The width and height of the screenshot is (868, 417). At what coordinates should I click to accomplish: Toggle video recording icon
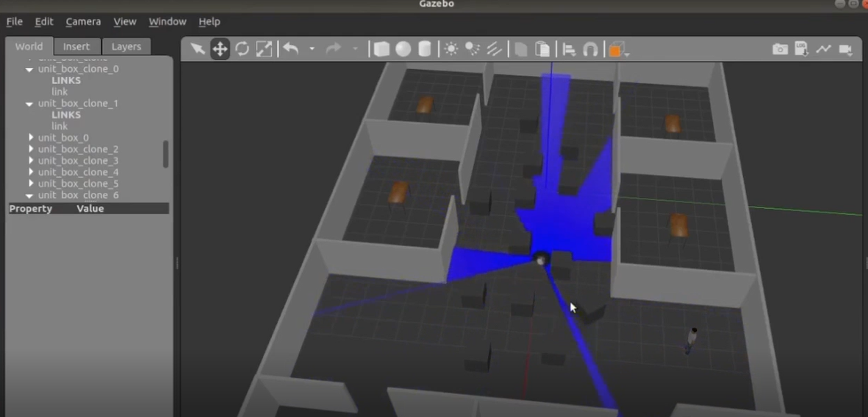845,49
